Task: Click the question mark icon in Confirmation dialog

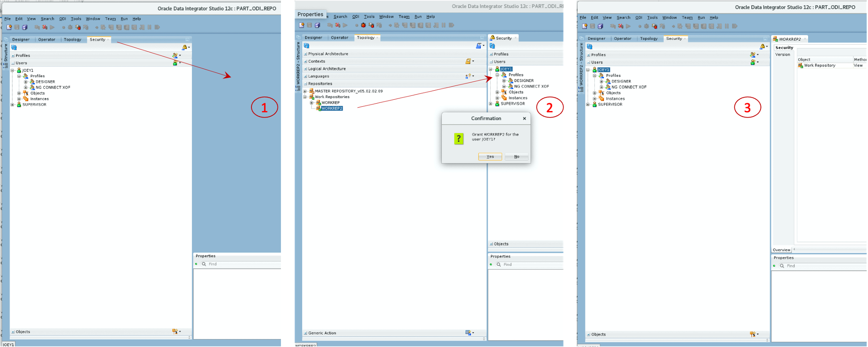Action: point(459,138)
